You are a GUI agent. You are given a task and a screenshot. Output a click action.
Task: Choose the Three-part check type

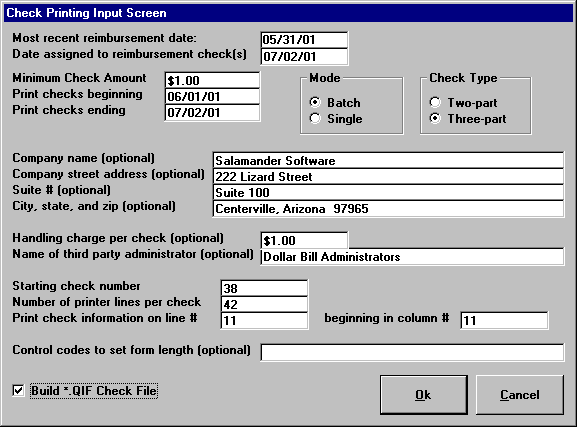pos(435,118)
